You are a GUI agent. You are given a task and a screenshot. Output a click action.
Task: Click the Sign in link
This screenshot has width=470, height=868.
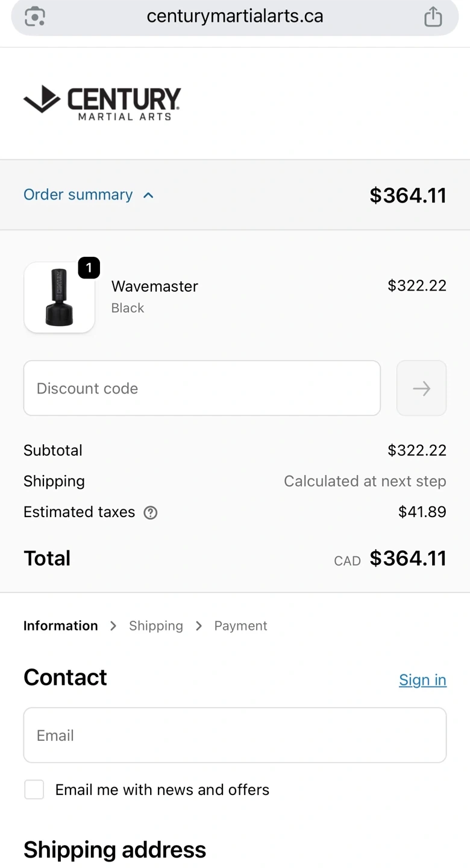(422, 680)
